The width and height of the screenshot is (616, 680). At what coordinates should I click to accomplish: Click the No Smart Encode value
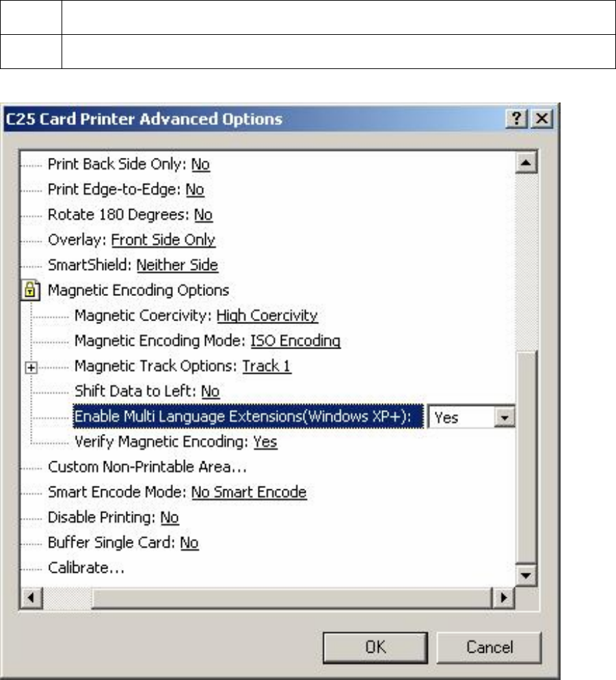tap(249, 492)
